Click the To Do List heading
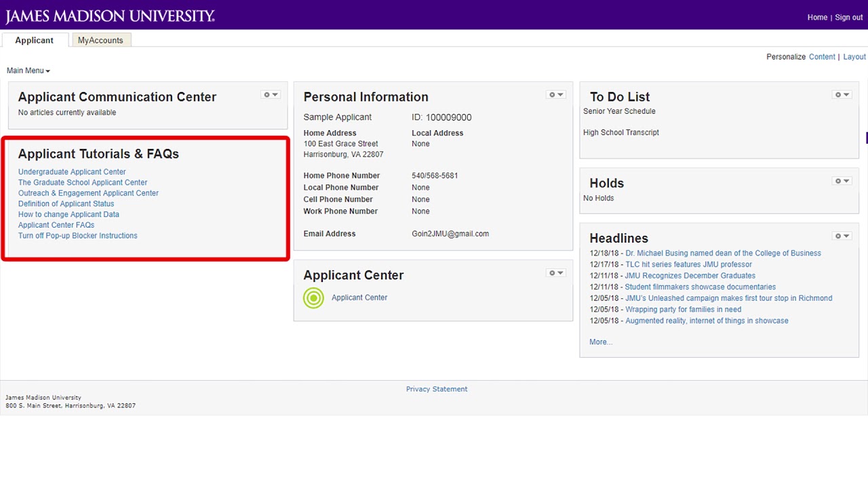This screenshot has height=488, width=868. 620,97
